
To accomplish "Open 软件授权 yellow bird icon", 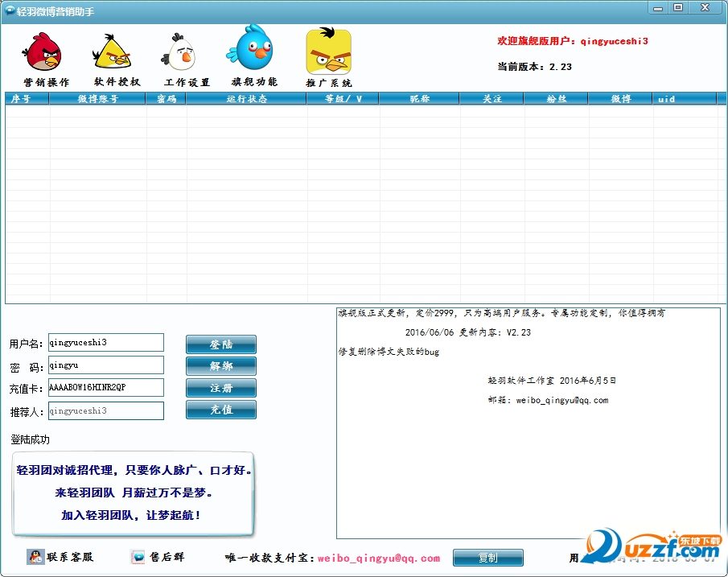I will tap(112, 52).
